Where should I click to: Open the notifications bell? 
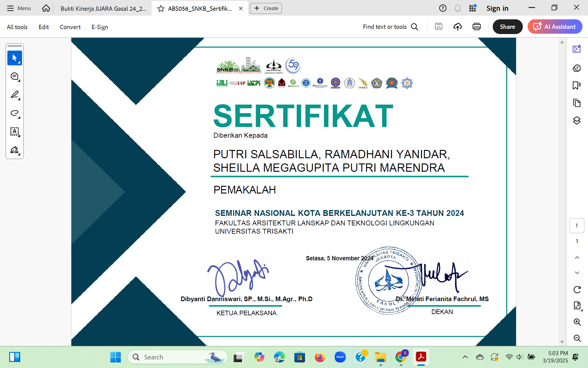[458, 8]
